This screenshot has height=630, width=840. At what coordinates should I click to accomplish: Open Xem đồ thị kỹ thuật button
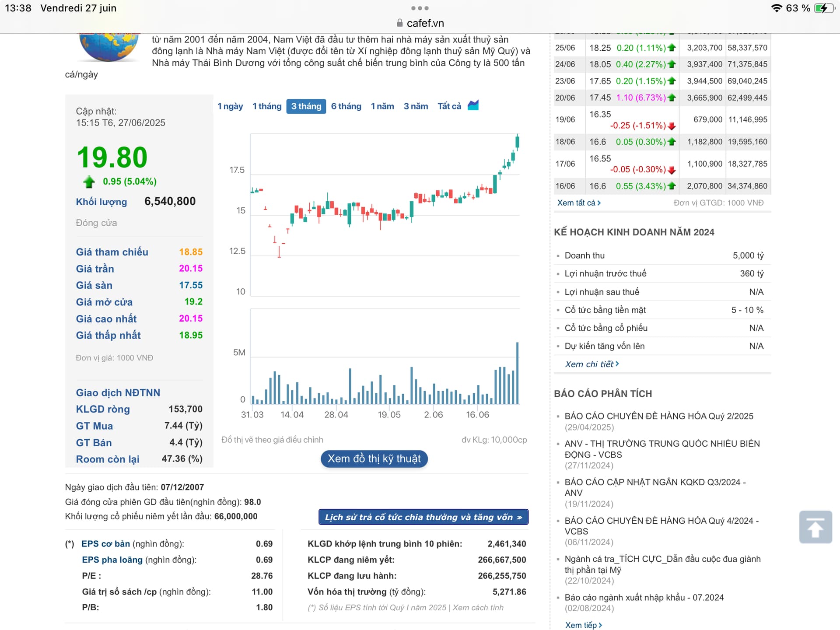374,458
